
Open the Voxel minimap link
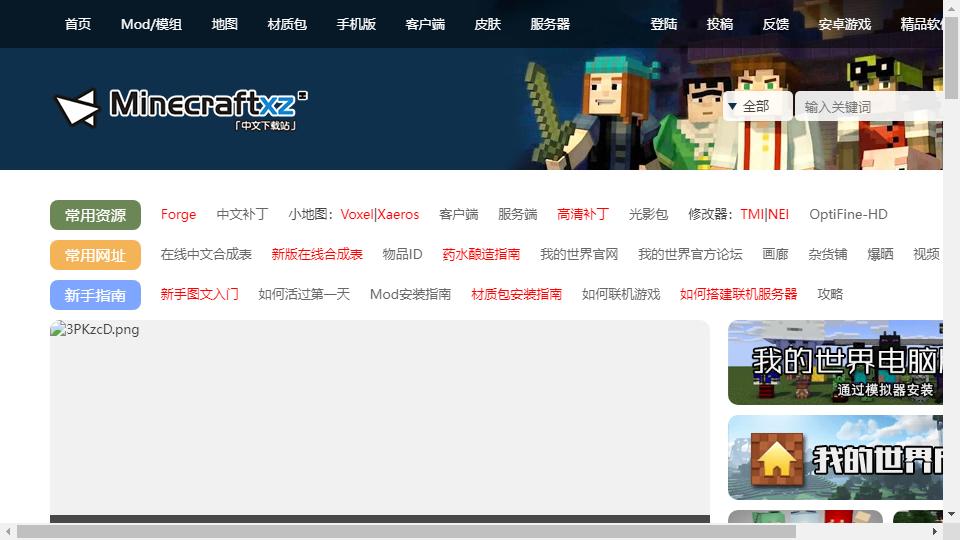(x=357, y=214)
